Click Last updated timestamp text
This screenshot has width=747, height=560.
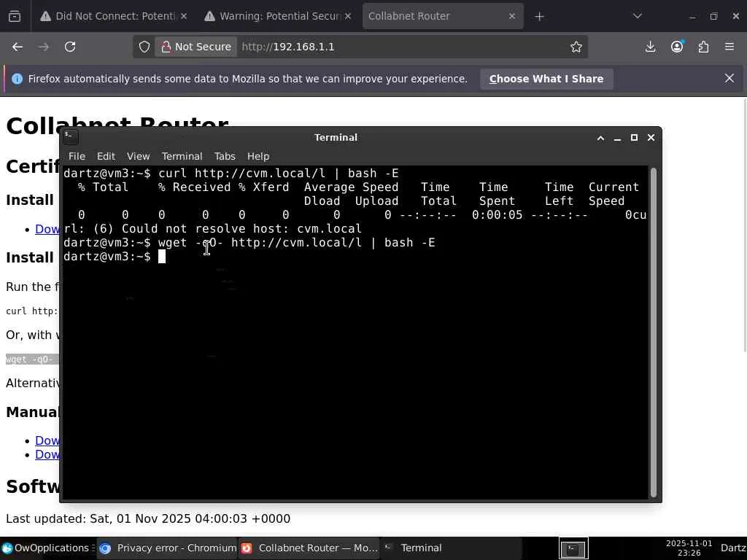pyautogui.click(x=148, y=518)
